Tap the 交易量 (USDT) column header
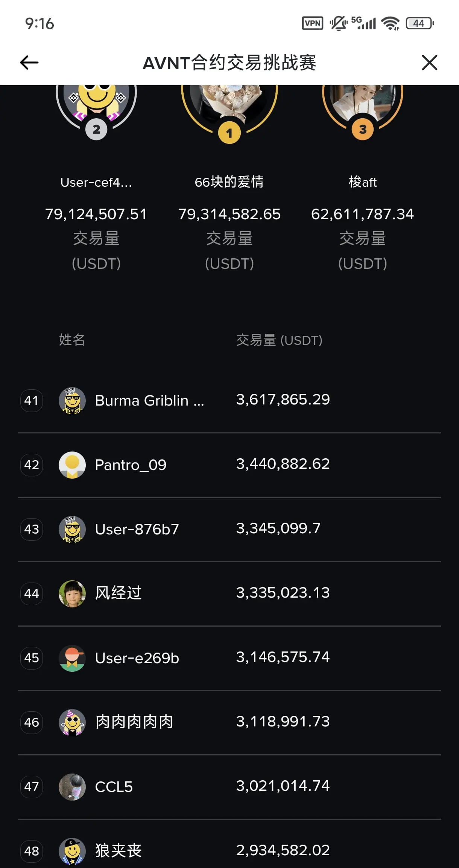Viewport: 459px width, 868px height. coord(279,340)
